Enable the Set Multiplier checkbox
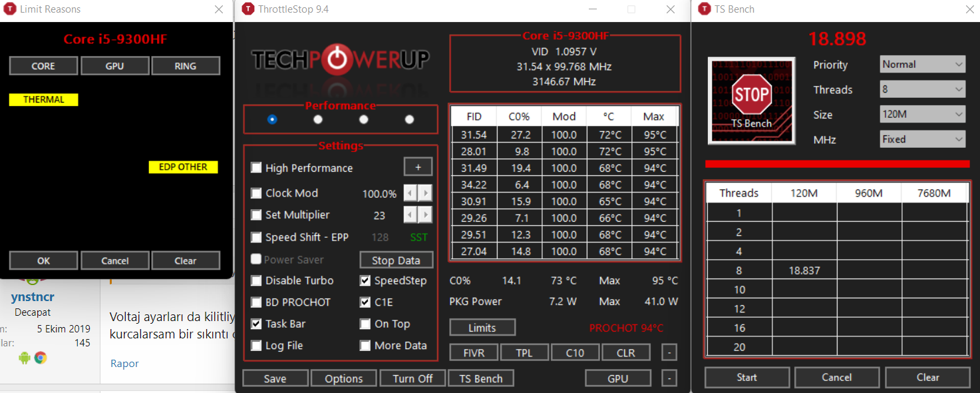 pos(256,215)
